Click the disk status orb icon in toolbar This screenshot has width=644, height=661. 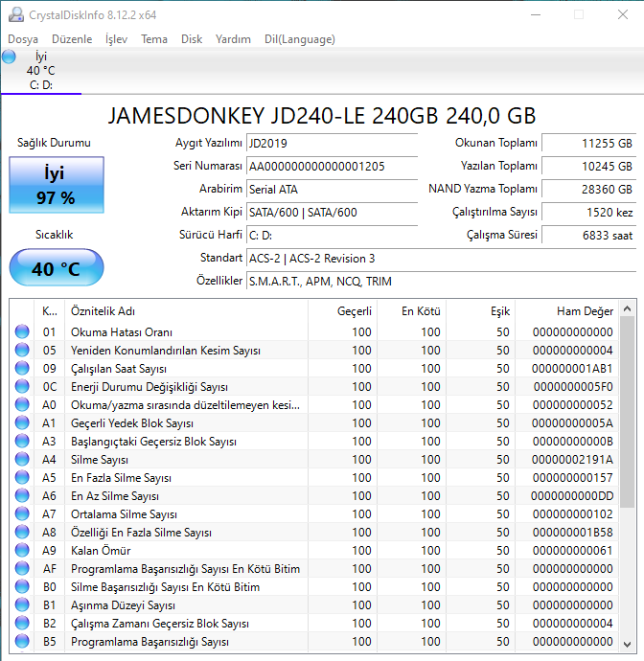coord(9,57)
